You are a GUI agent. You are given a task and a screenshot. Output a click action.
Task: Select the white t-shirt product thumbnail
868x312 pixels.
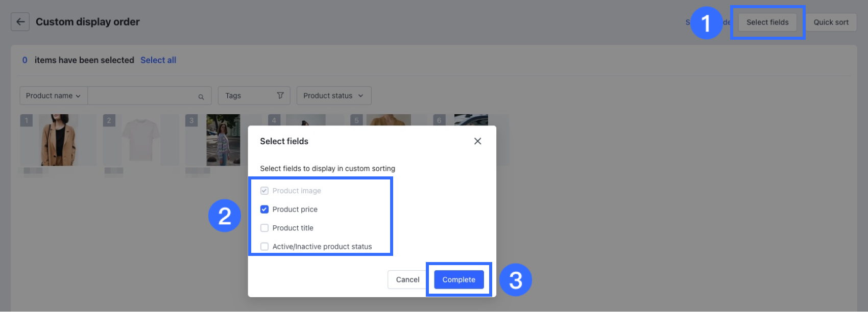coord(141,140)
